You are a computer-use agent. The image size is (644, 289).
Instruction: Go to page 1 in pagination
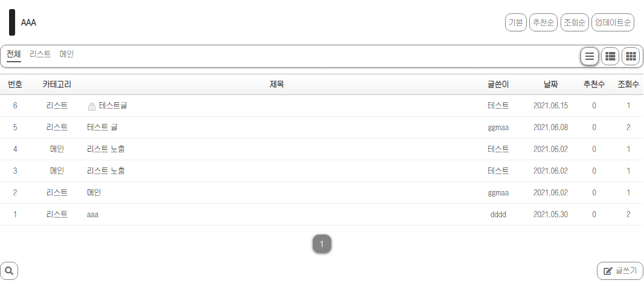tap(322, 244)
